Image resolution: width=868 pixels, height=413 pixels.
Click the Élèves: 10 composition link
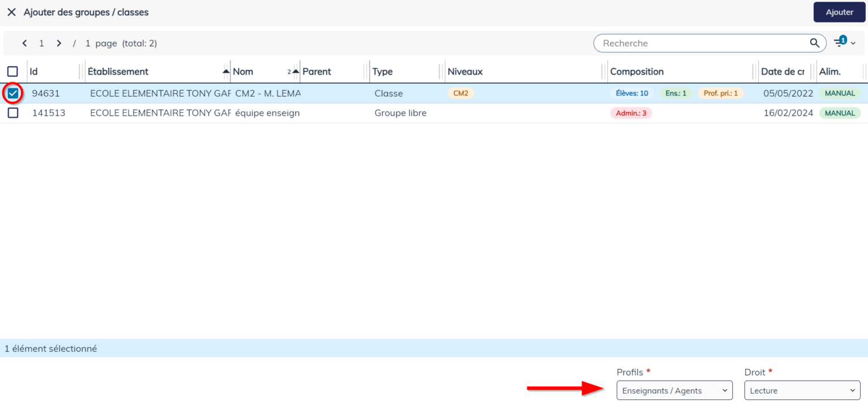point(632,93)
